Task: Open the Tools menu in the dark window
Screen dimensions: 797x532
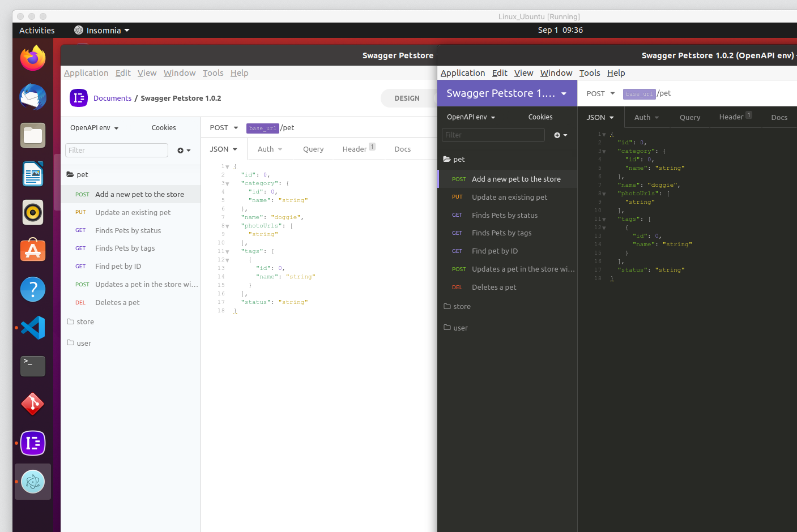Action: (x=590, y=73)
